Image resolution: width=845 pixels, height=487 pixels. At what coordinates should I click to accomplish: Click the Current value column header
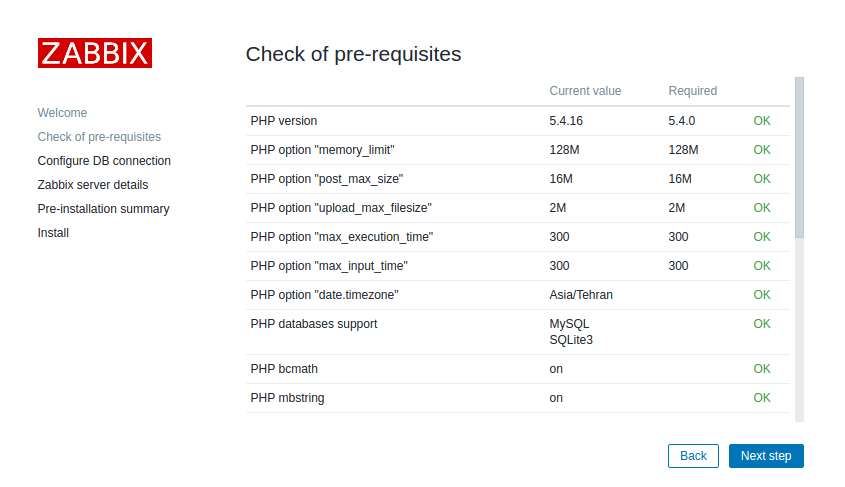coord(585,91)
